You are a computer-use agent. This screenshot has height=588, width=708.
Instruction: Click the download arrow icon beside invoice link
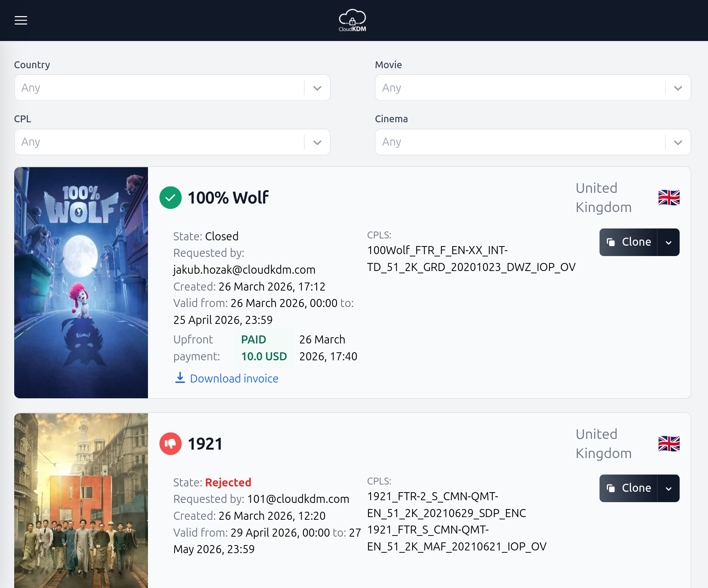(180, 378)
